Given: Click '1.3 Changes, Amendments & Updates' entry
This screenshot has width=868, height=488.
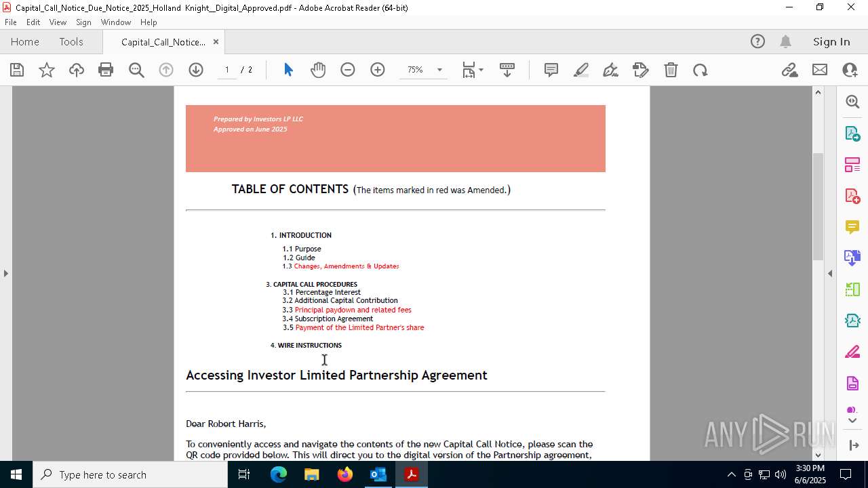Looking at the screenshot, I should click(340, 266).
